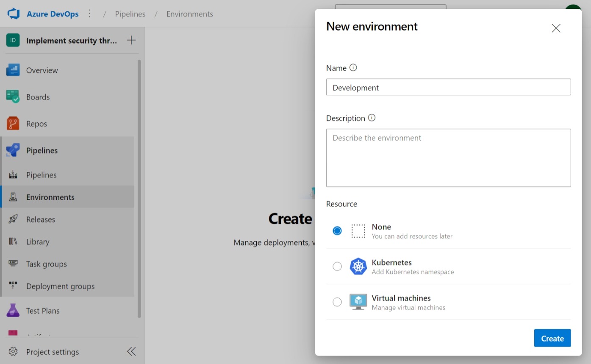The height and width of the screenshot is (364, 591).
Task: Click the Environments icon in sidebar
Action: [x=13, y=197]
